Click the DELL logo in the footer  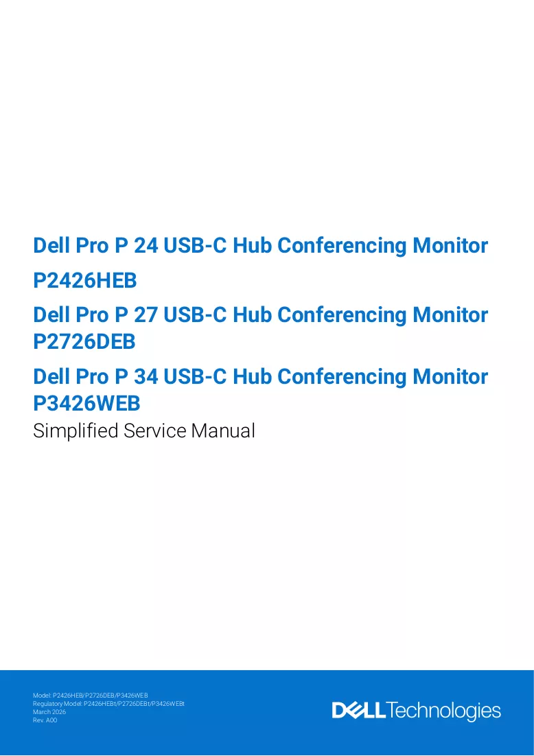coord(358,711)
